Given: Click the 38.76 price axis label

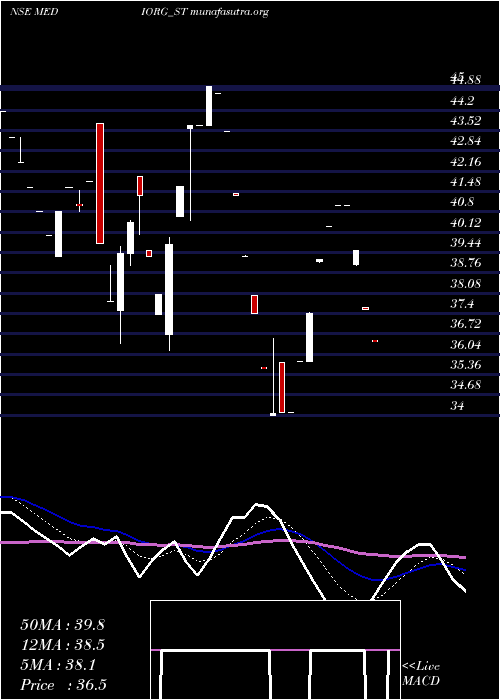Looking at the screenshot, I should coord(466,263).
